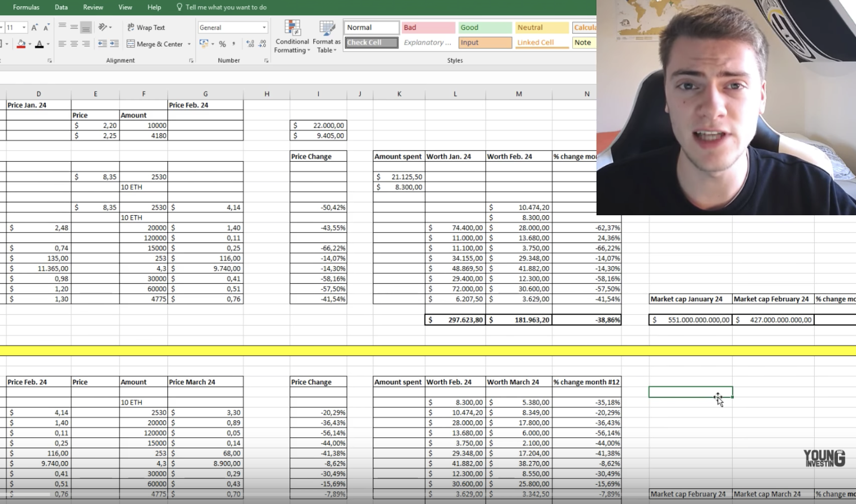Open the Review ribbon tab

coord(93,7)
